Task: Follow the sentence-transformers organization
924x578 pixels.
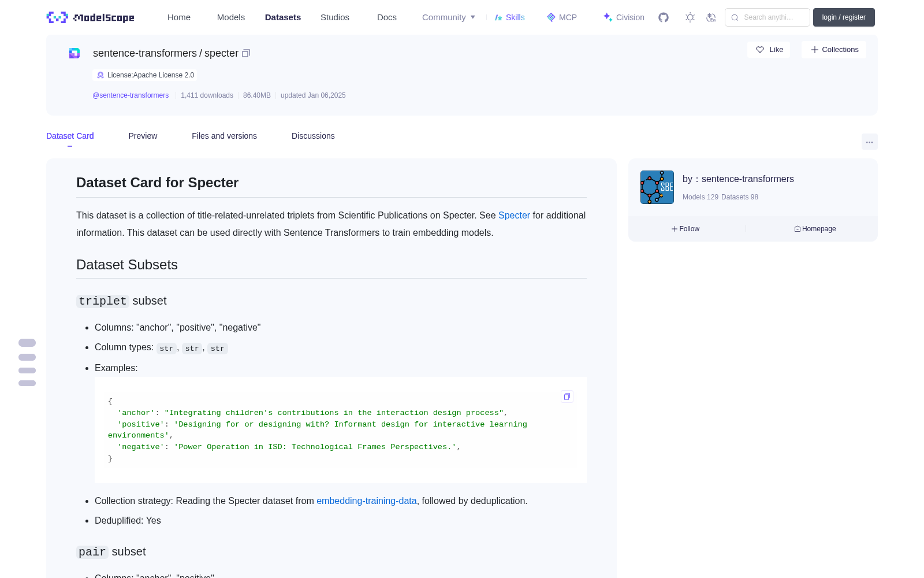Action: click(685, 229)
